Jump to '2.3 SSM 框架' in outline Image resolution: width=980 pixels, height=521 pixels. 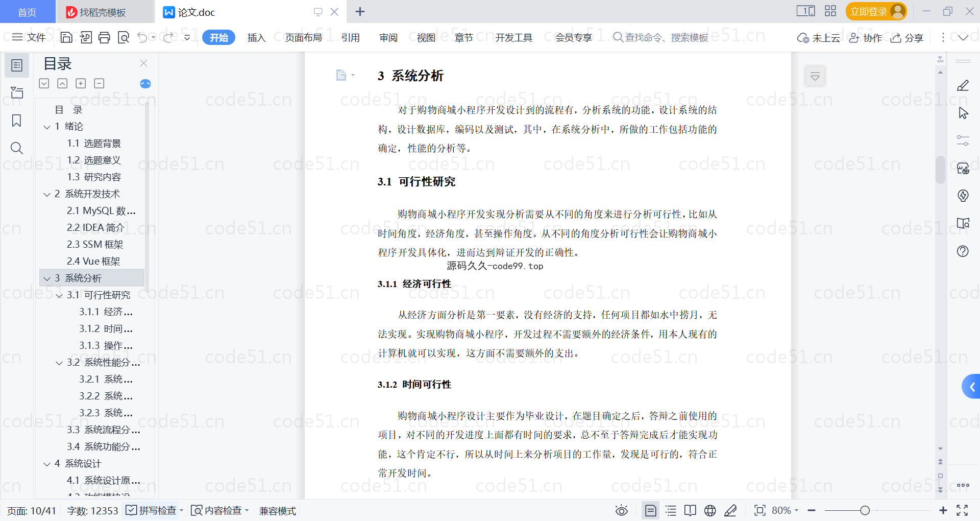tap(95, 245)
